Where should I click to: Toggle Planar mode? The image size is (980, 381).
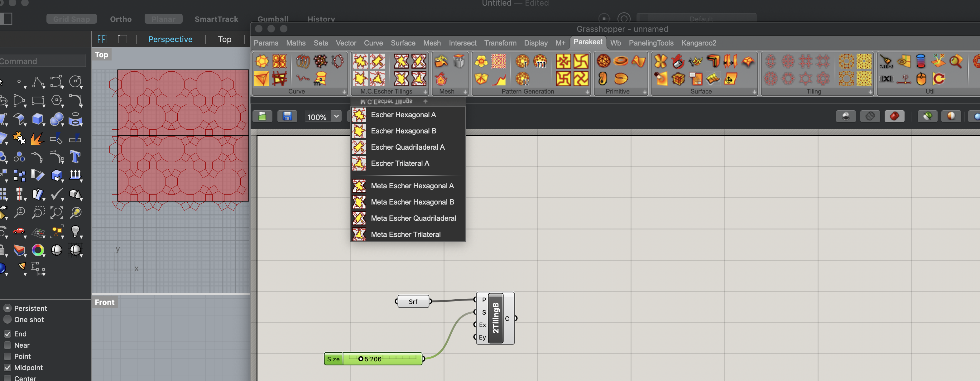pyautogui.click(x=164, y=19)
